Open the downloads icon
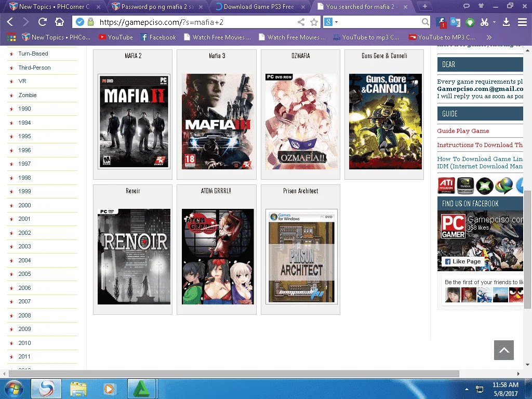The image size is (532, 399). [x=506, y=22]
